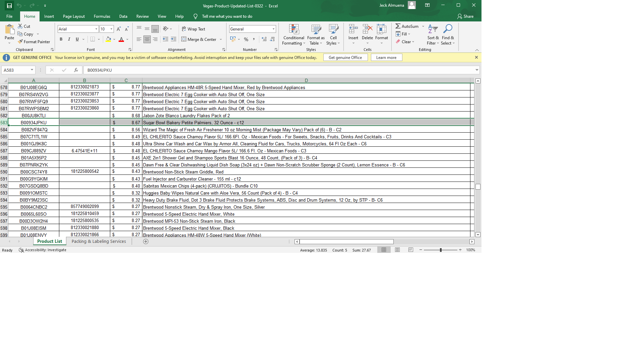Click the Share button
Image resolution: width=644 pixels, height=349 pixels.
(465, 16)
